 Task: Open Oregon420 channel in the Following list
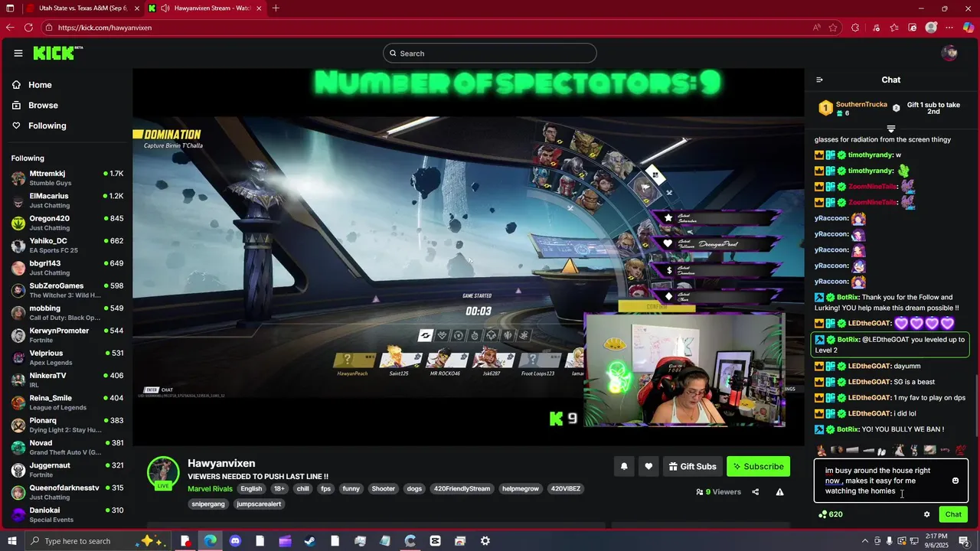pos(67,223)
